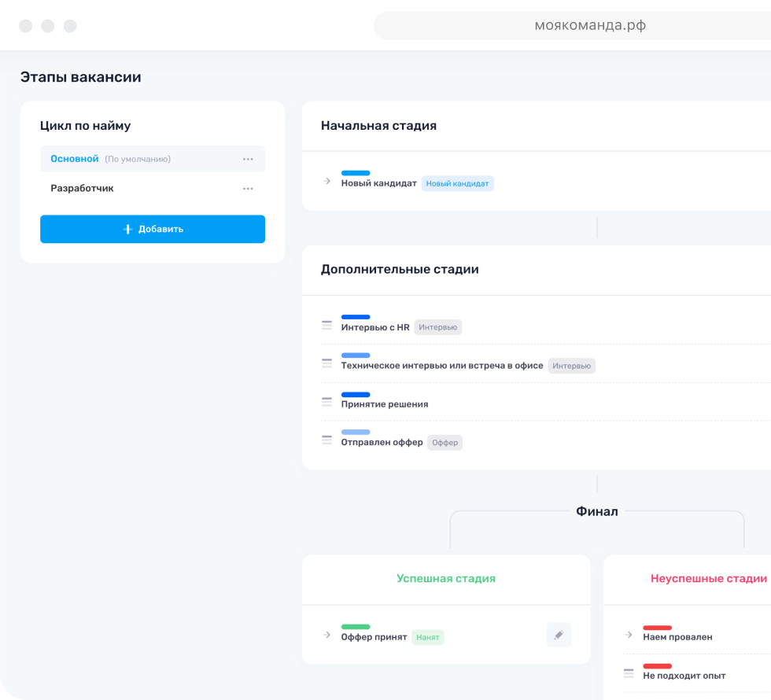Click the Новый кандидат blue tag
The image size is (771, 700).
[x=457, y=183]
